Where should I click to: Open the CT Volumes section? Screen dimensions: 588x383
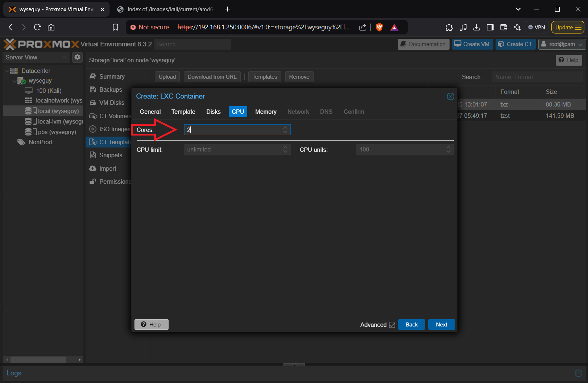click(x=110, y=116)
